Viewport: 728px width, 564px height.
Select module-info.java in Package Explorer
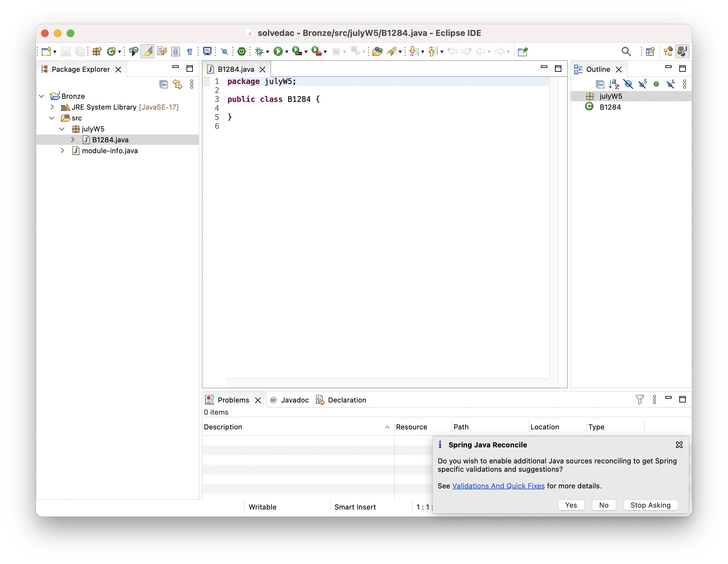[x=109, y=151]
